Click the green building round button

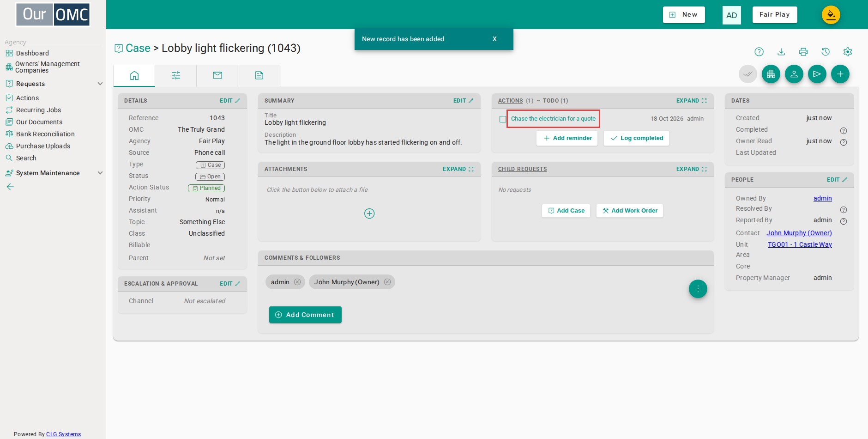click(x=771, y=74)
